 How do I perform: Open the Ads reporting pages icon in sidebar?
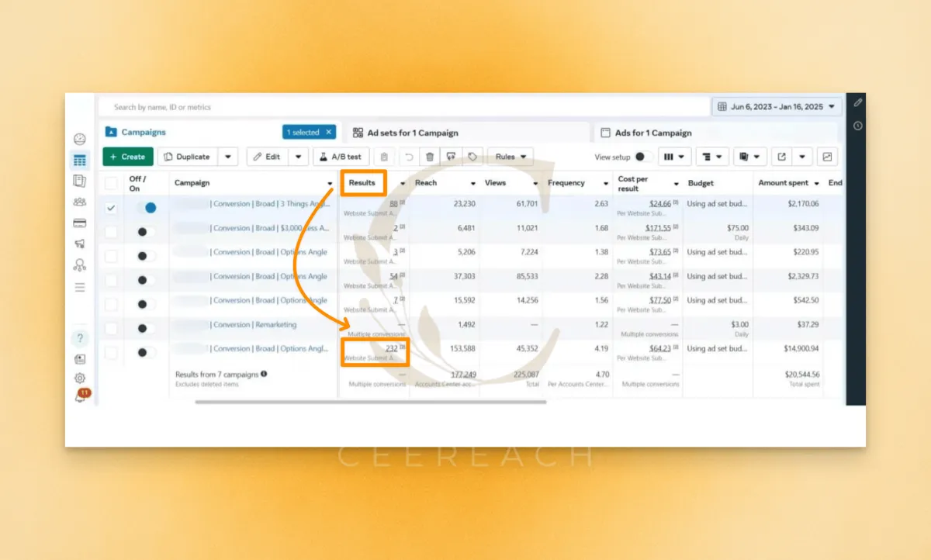pos(79,181)
